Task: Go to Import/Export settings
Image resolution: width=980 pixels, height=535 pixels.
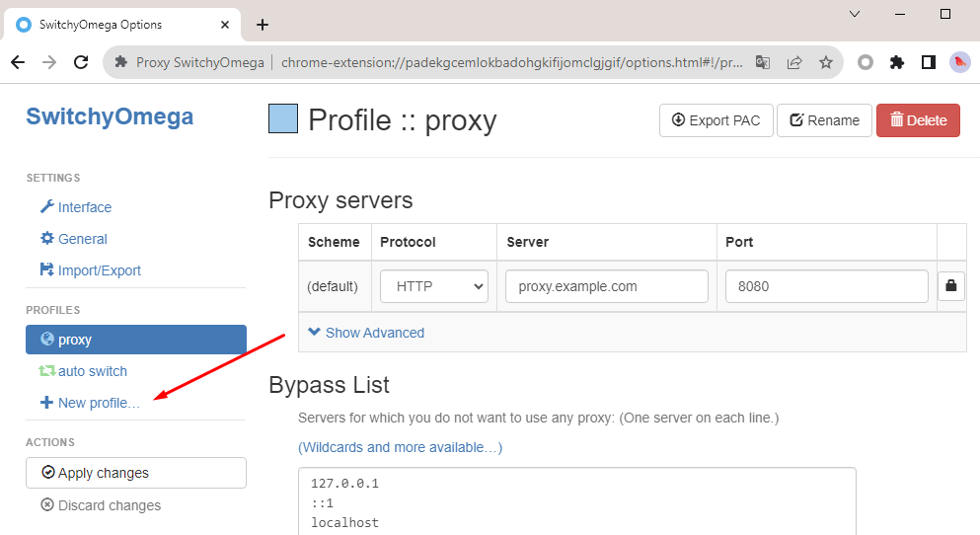Action: click(x=99, y=270)
